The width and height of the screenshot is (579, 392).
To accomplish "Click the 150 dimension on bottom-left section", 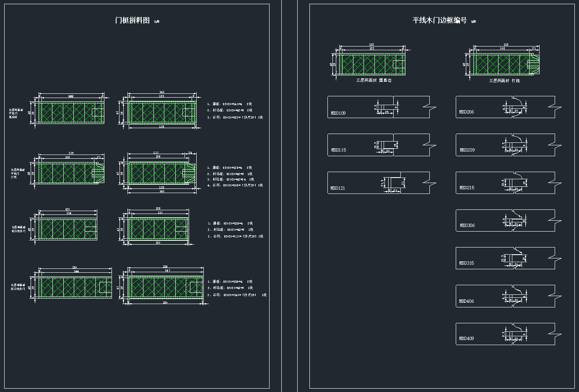I will pos(75,267).
